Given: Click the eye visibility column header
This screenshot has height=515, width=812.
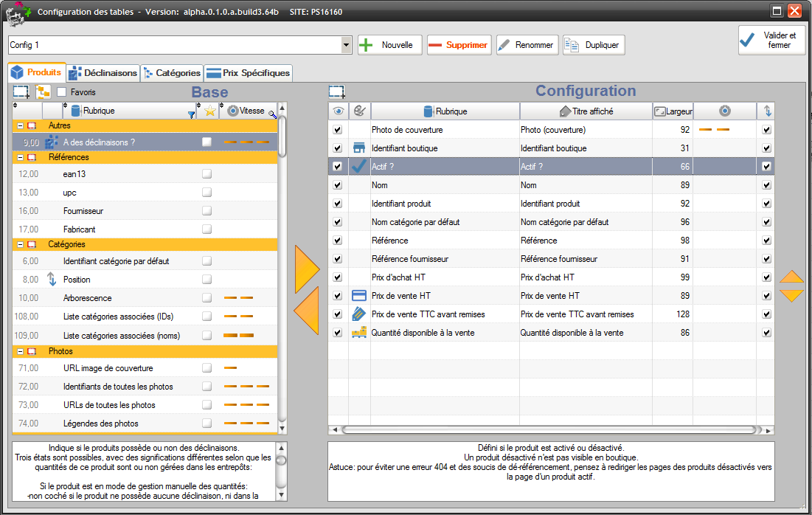Looking at the screenshot, I should [339, 111].
